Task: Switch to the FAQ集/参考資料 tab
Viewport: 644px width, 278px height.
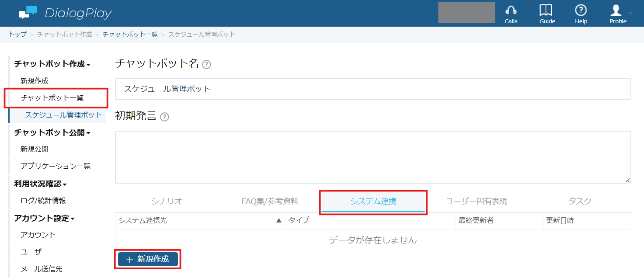Action: pyautogui.click(x=270, y=201)
